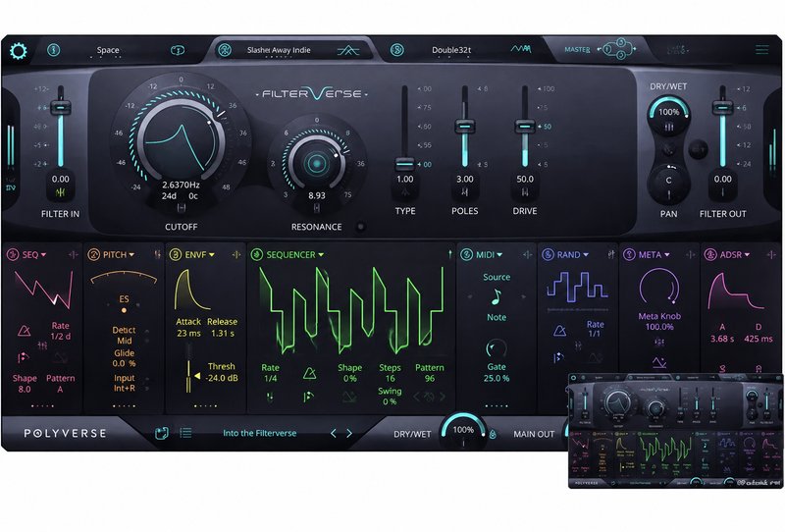Click the music note Source icon in MIDI
785x532 pixels.
496,297
